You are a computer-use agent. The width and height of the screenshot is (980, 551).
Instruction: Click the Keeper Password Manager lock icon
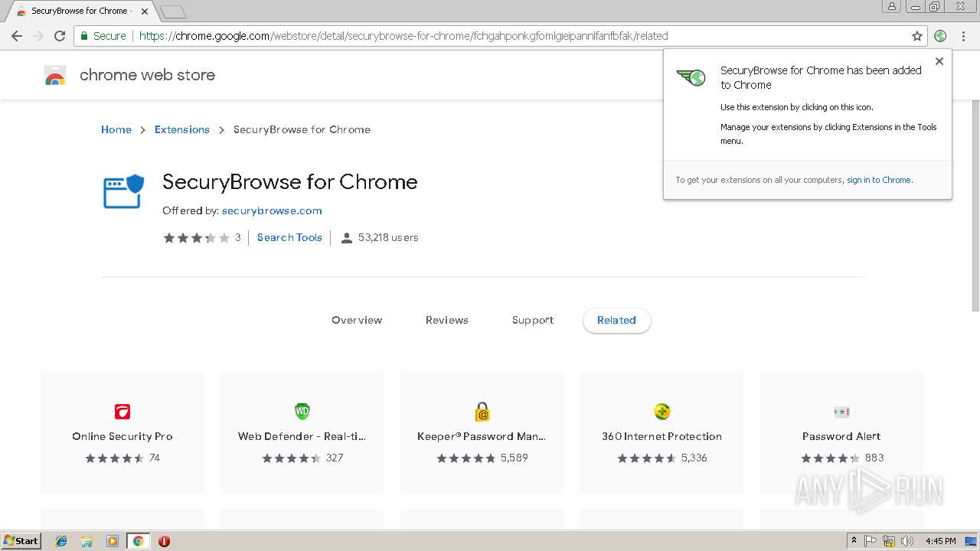click(482, 412)
